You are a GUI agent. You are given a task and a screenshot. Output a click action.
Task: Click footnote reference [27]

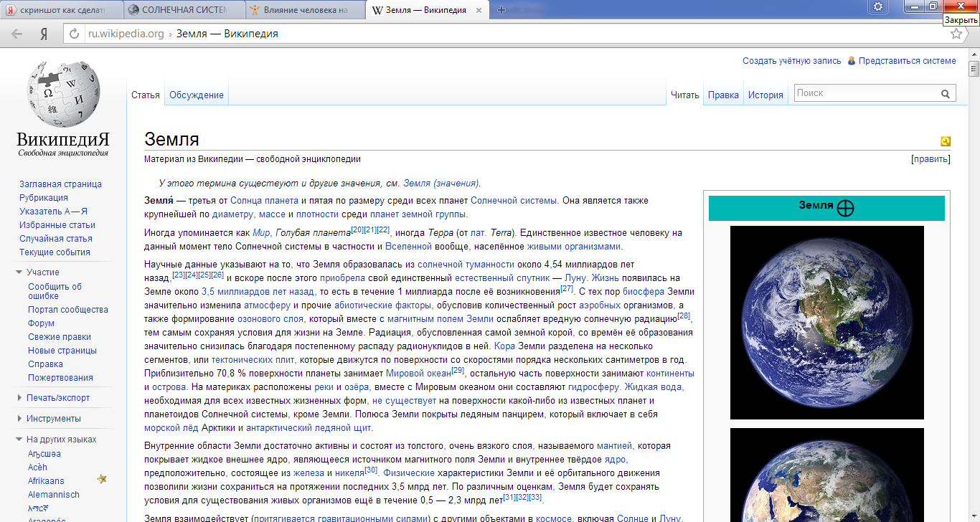567,289
